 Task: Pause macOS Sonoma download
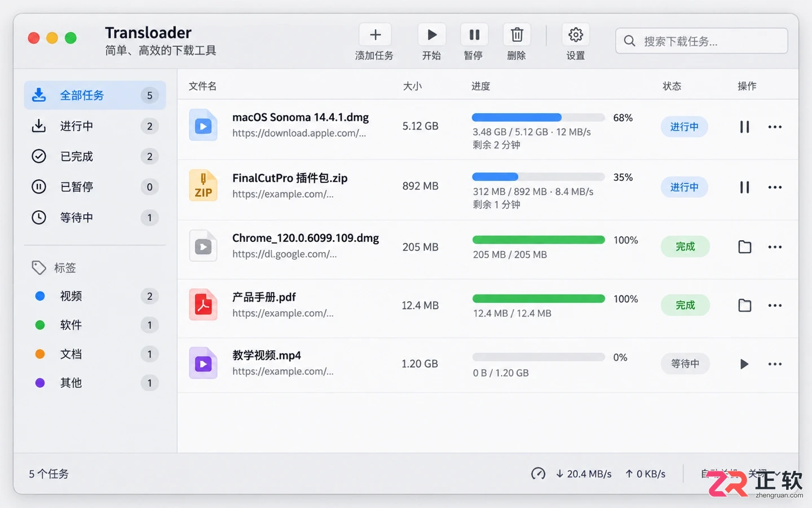point(744,127)
